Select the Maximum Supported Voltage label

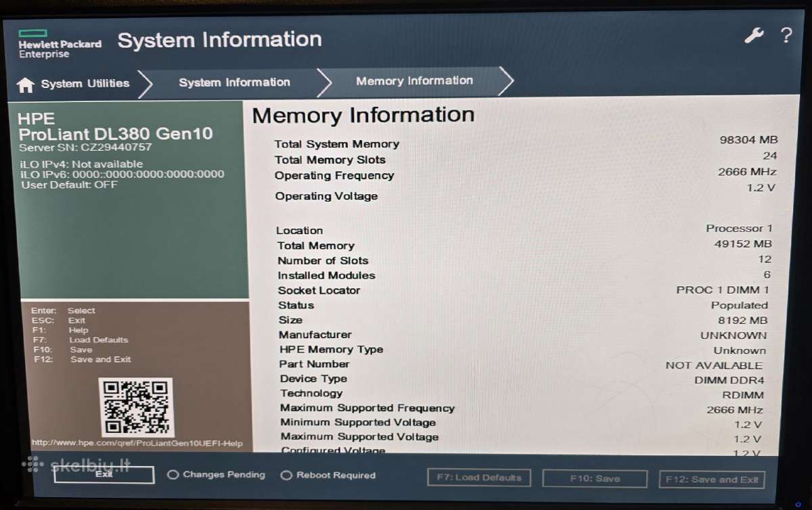[x=359, y=437]
